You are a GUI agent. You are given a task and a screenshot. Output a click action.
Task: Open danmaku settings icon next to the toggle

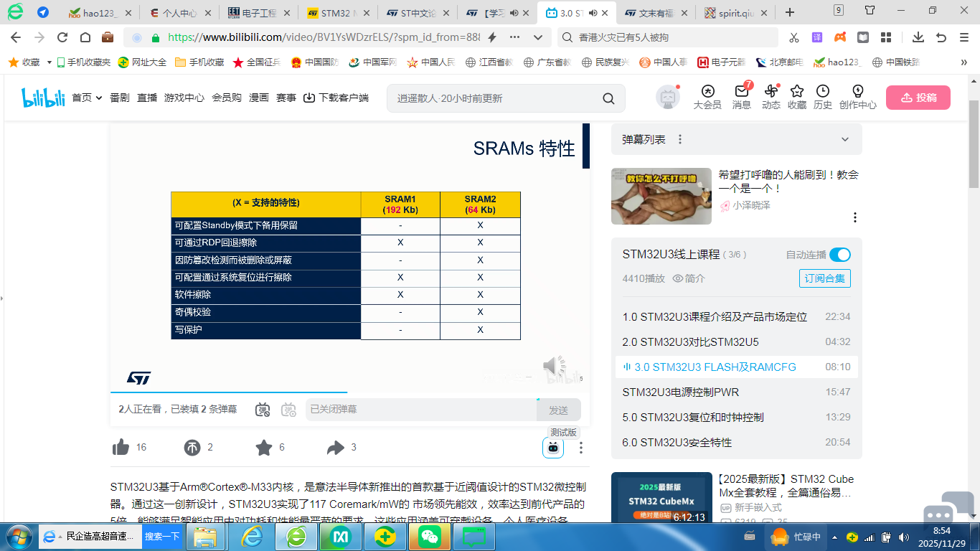(288, 410)
